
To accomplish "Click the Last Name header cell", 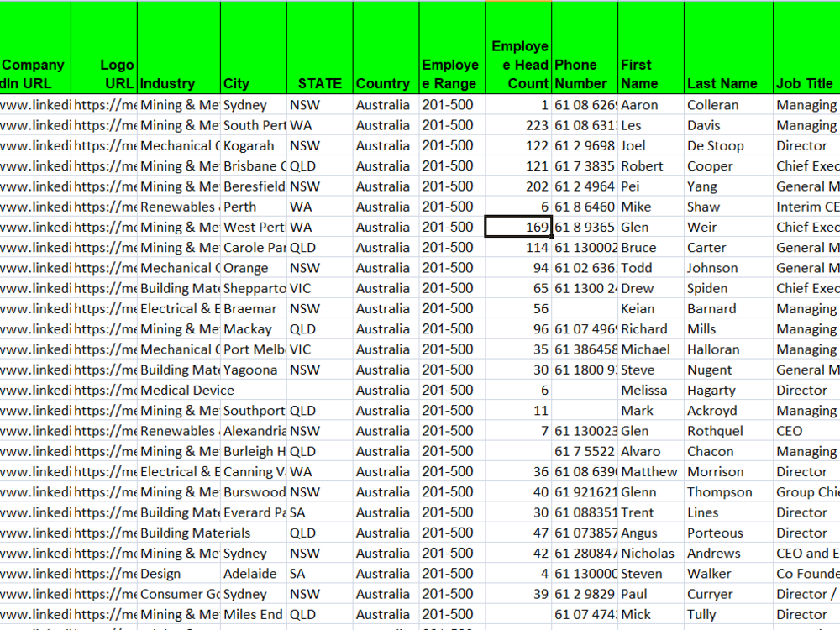I will click(x=728, y=48).
